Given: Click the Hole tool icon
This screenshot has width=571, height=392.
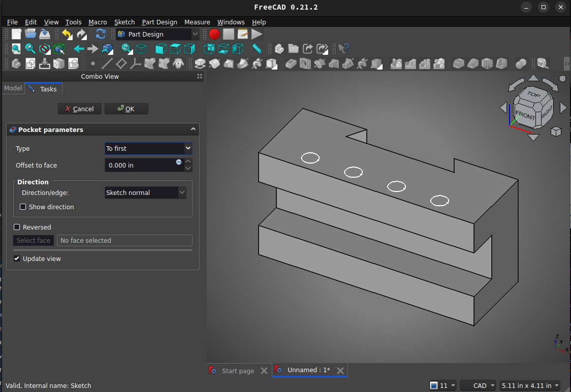Looking at the screenshot, I should 305,63.
